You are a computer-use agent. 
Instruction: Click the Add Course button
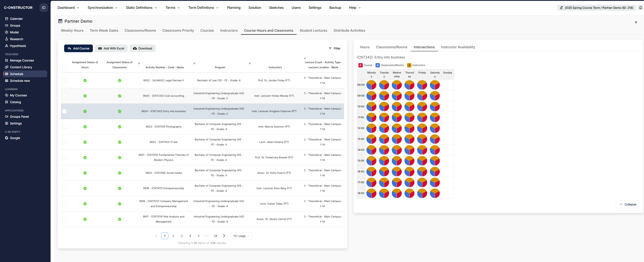[x=78, y=48]
